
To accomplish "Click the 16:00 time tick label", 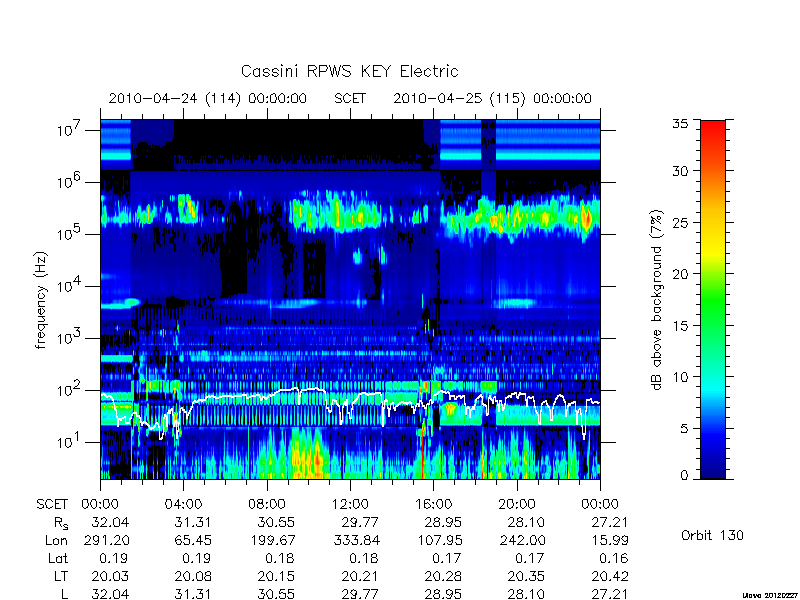I will click(433, 504).
